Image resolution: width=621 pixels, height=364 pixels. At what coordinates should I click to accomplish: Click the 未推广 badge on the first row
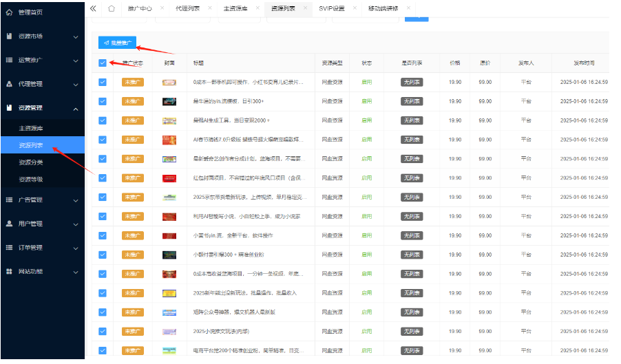click(x=132, y=82)
